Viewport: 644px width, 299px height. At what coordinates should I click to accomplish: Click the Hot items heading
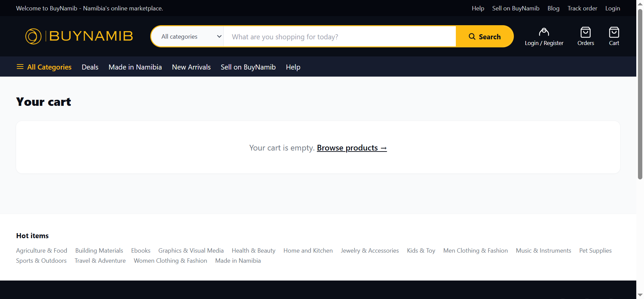(33, 236)
